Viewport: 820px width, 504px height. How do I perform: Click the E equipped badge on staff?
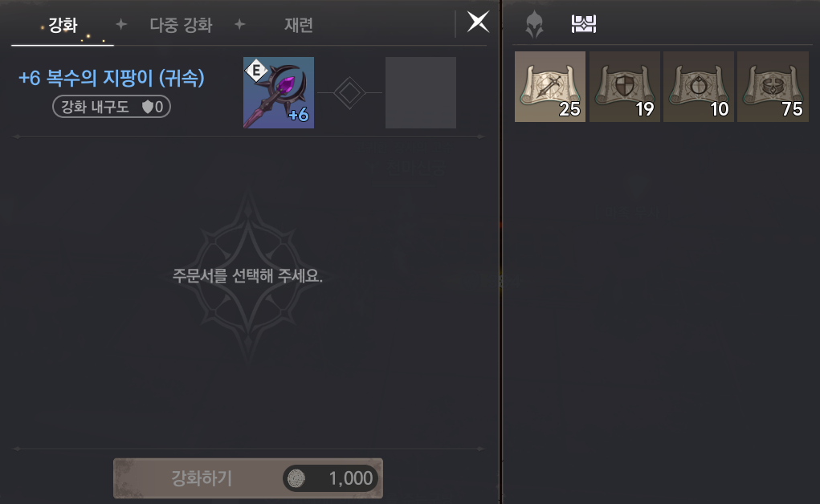256,70
